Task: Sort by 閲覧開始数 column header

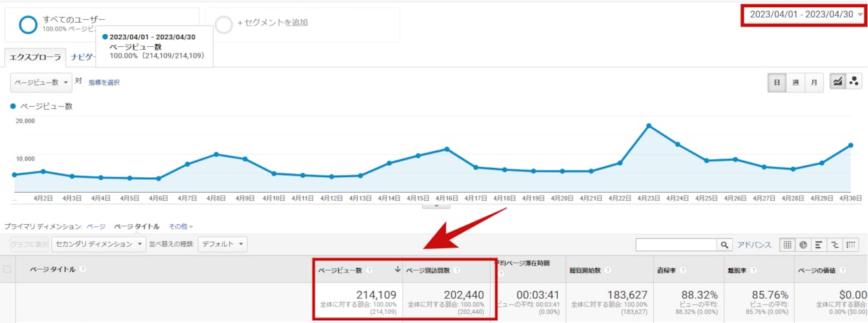Action: 586,270
